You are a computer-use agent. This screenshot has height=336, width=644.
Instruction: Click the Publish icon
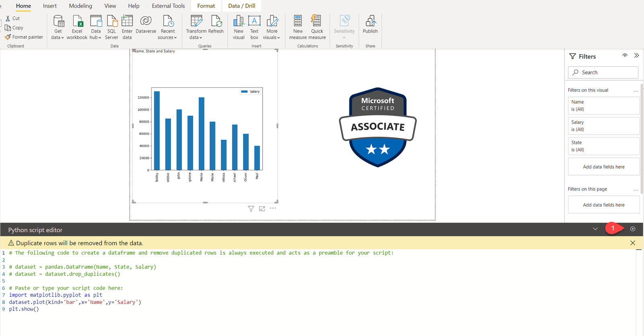point(370,21)
